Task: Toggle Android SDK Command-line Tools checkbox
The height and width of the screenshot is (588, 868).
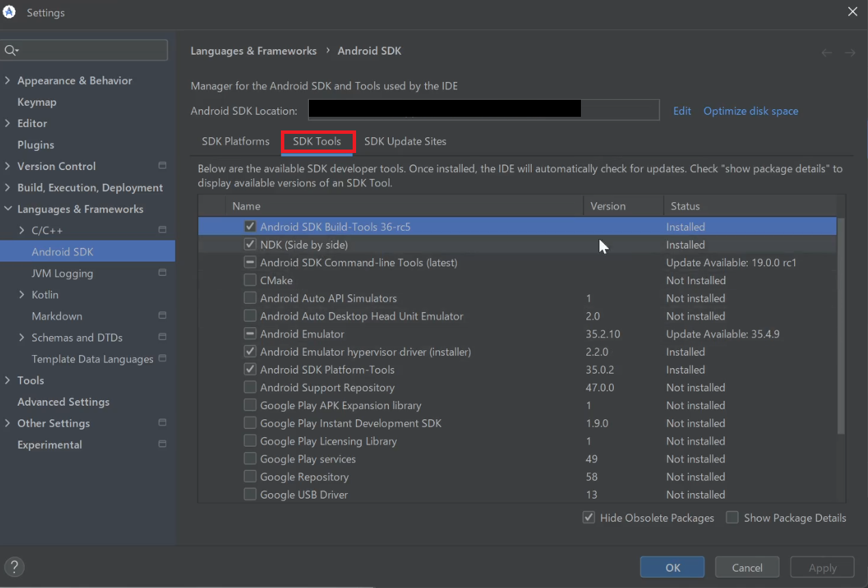Action: pos(250,262)
